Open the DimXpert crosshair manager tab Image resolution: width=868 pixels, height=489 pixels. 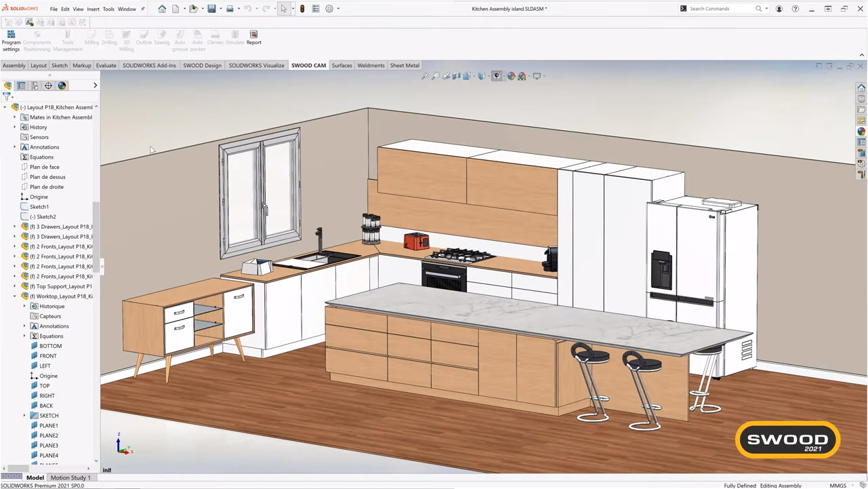coord(48,85)
